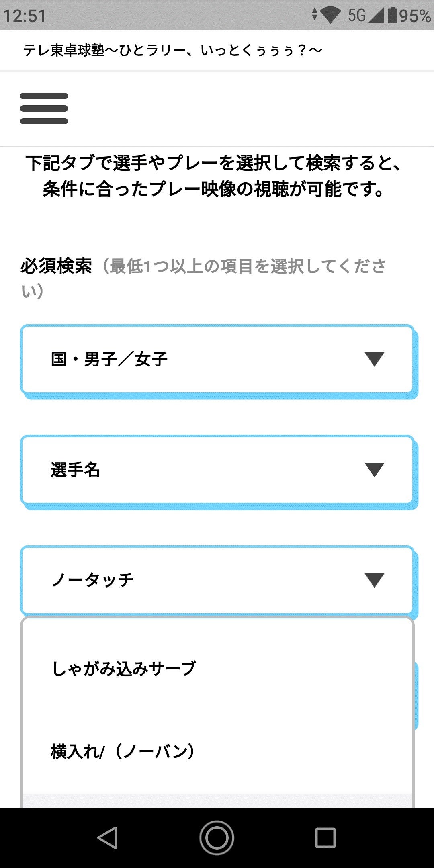434x868 pixels.
Task: Tap the Android back navigation button
Action: (108, 838)
